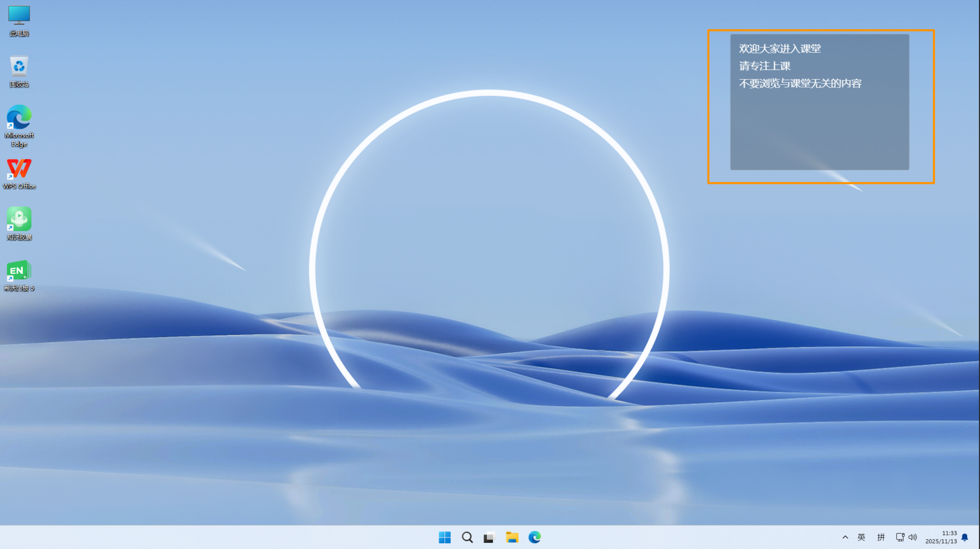Select the 知识胶囊 desktop shortcut

pos(19,219)
